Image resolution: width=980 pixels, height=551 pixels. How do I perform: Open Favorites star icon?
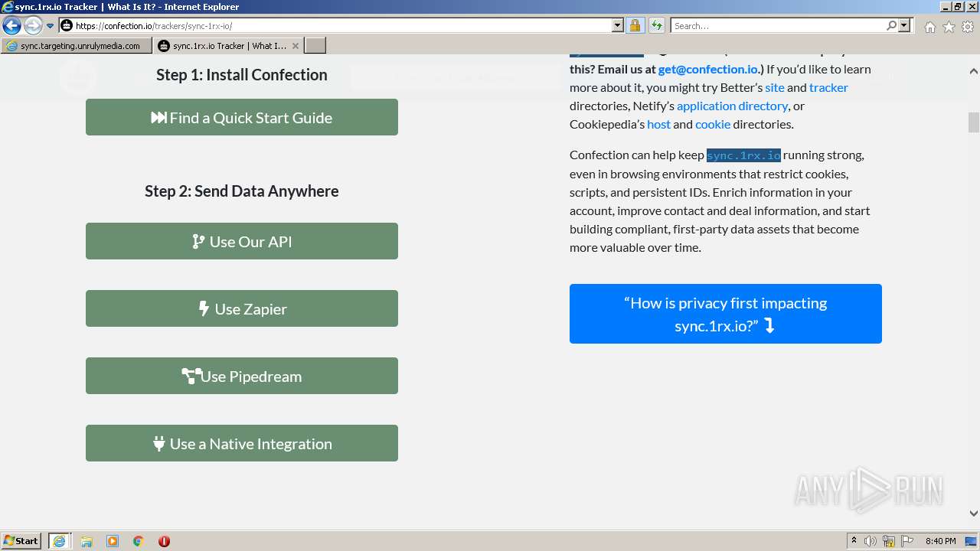949,27
